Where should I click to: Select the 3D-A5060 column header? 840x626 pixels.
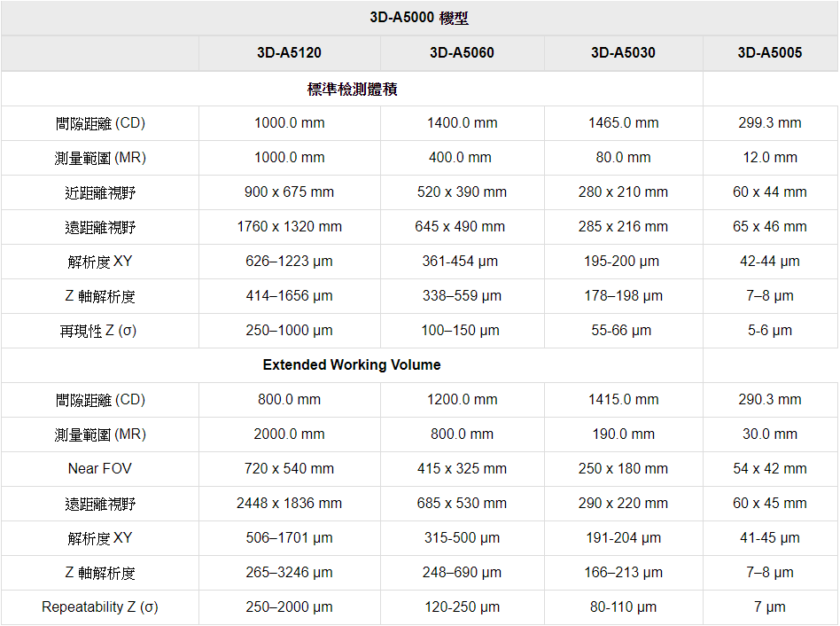click(x=462, y=52)
